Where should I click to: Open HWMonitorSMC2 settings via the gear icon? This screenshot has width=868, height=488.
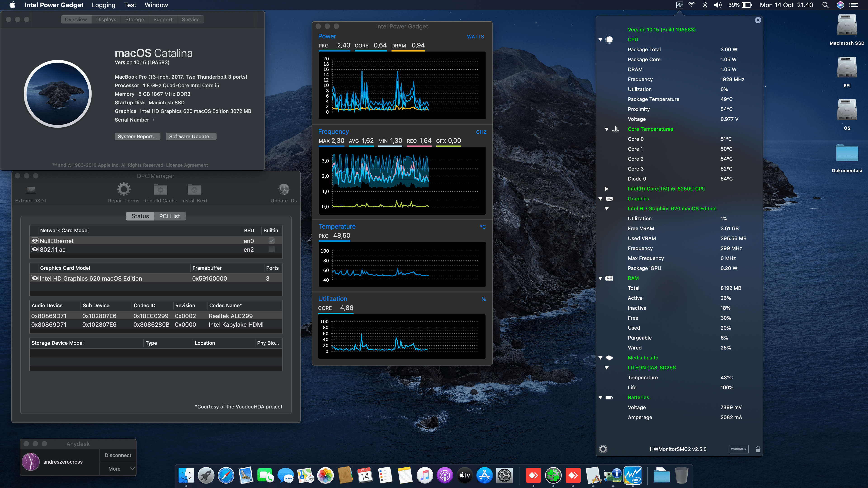point(603,449)
